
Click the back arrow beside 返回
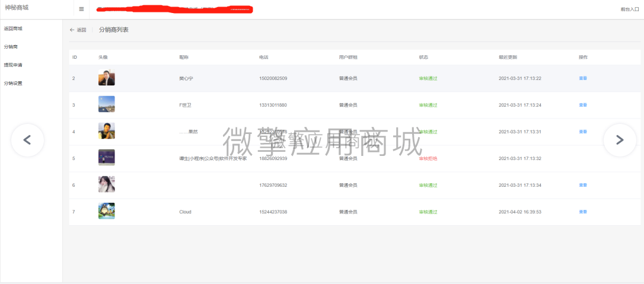(72, 30)
